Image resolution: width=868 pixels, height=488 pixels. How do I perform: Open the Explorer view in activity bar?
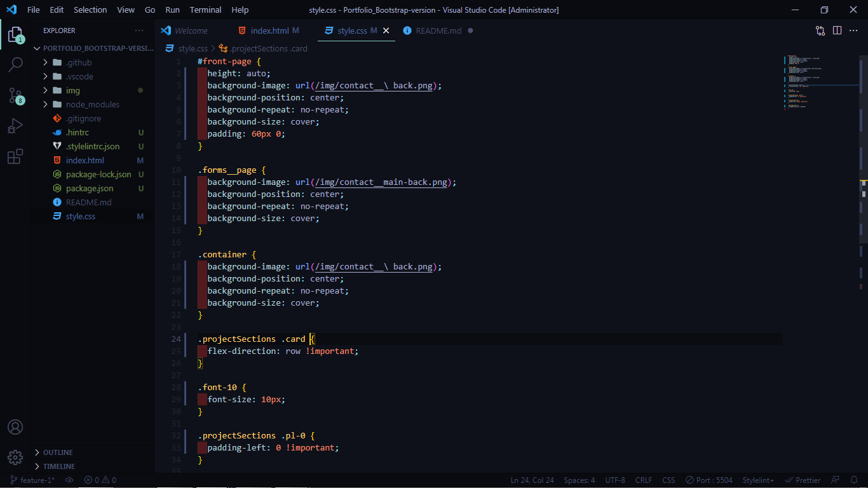point(15,34)
